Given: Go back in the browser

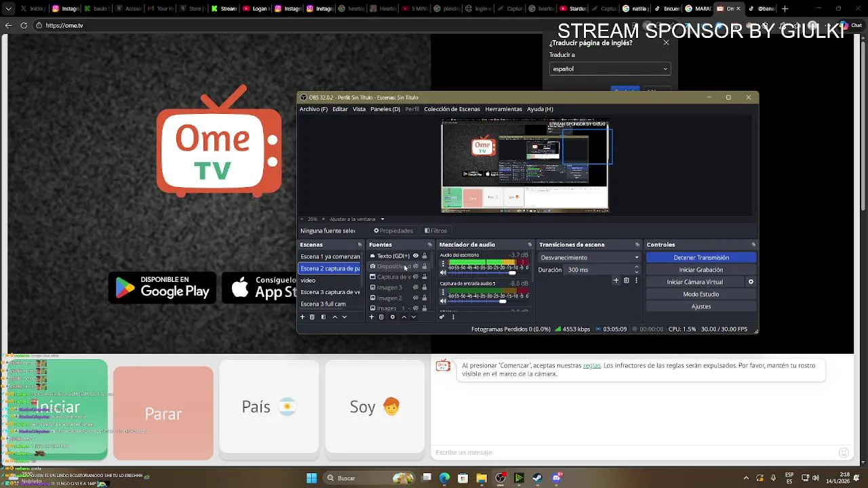Looking at the screenshot, I should (8, 25).
